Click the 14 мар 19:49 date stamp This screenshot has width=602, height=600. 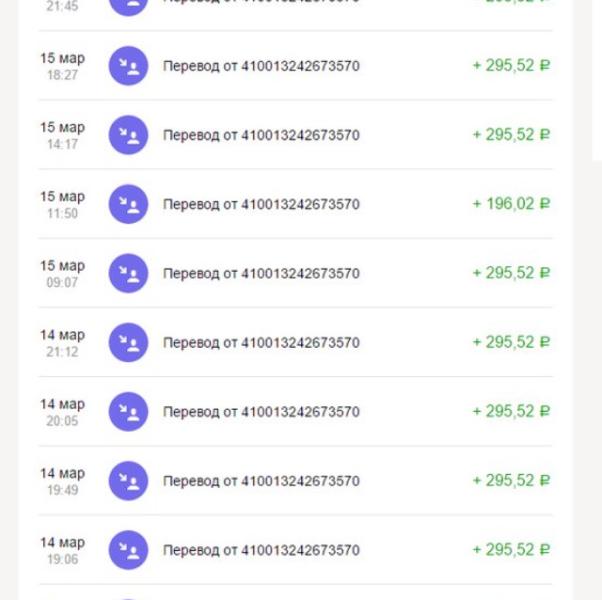coord(62,480)
